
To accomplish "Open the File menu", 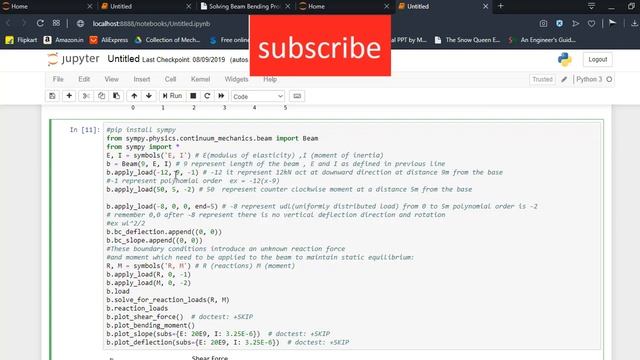I will (58, 79).
